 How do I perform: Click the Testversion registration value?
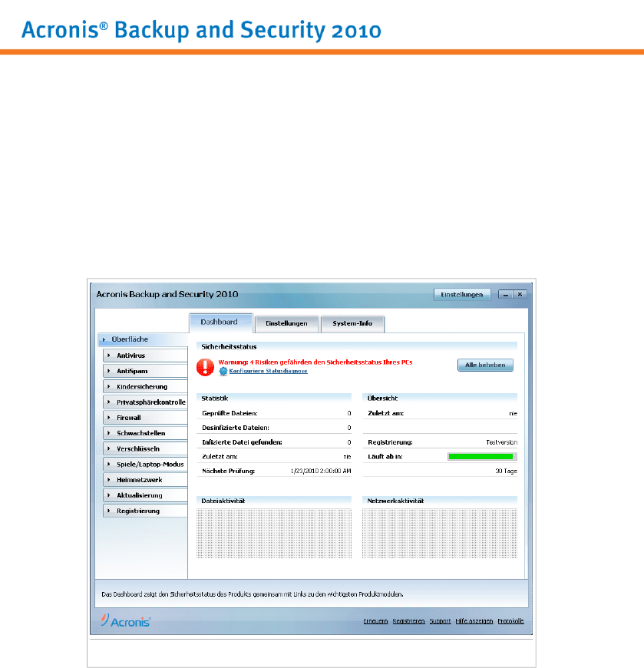[x=502, y=442]
